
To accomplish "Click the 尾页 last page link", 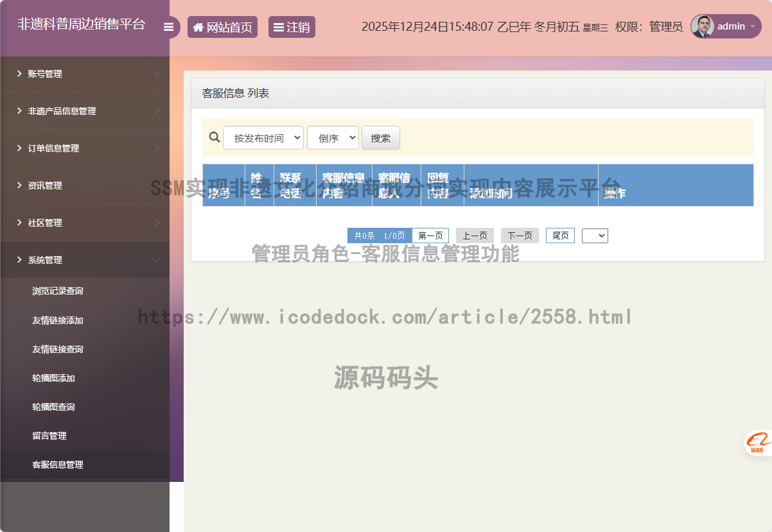I will [560, 236].
